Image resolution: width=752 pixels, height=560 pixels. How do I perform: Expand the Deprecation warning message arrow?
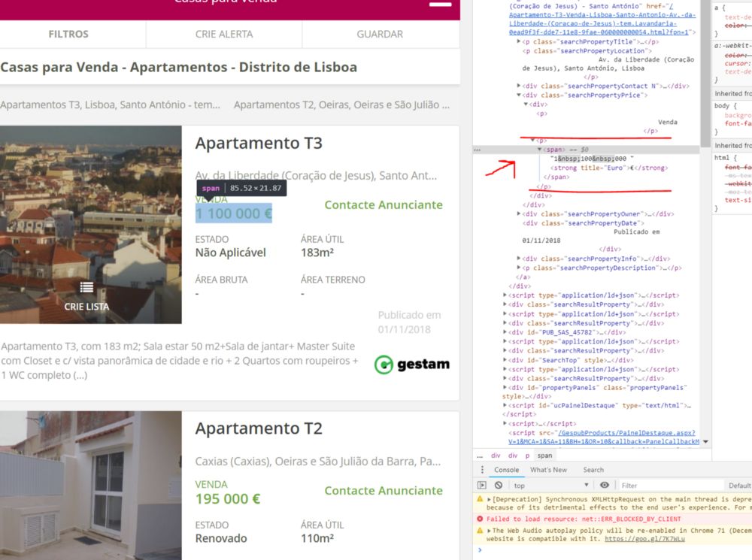tap(490, 499)
